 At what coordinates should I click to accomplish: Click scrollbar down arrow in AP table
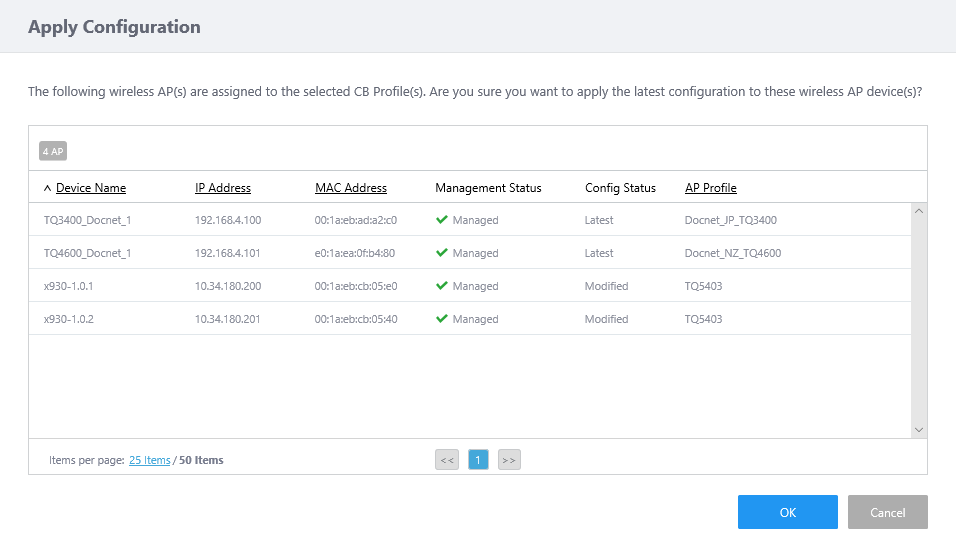[x=919, y=429]
